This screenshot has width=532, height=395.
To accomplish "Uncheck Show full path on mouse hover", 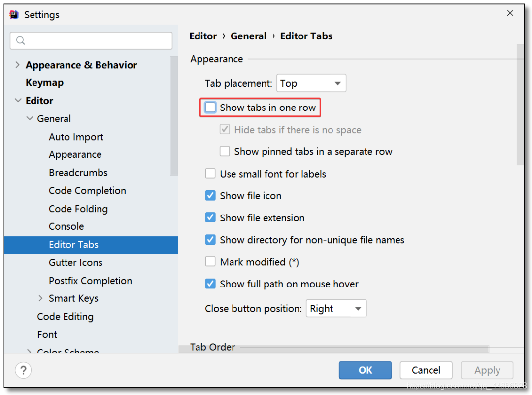I will (210, 284).
